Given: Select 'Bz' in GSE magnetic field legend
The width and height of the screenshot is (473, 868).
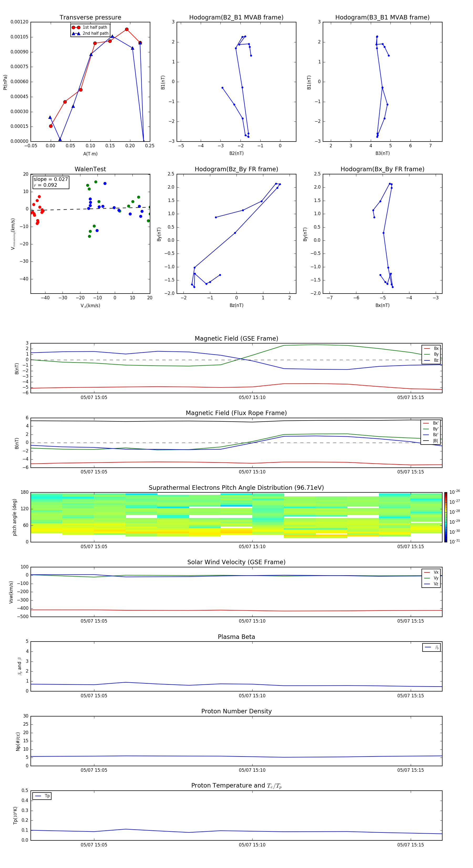Looking at the screenshot, I should tap(431, 361).
